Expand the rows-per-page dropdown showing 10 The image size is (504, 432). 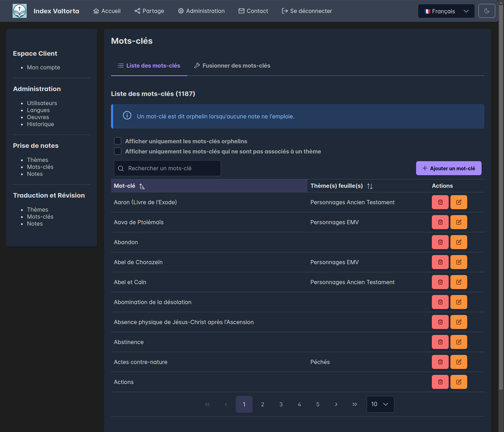click(x=380, y=404)
